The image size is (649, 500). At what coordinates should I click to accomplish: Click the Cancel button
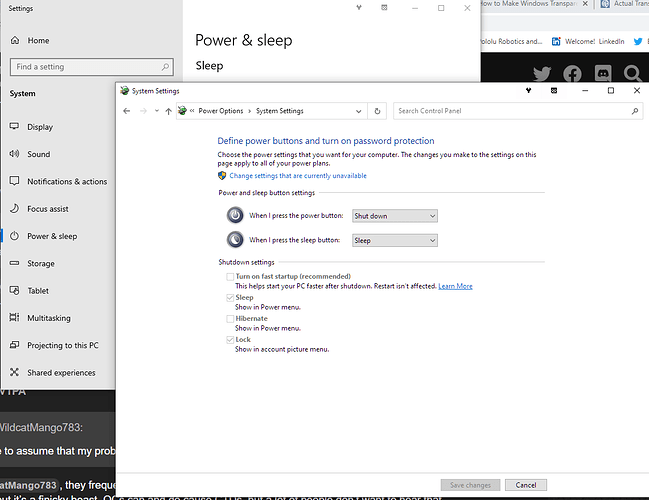(x=526, y=485)
